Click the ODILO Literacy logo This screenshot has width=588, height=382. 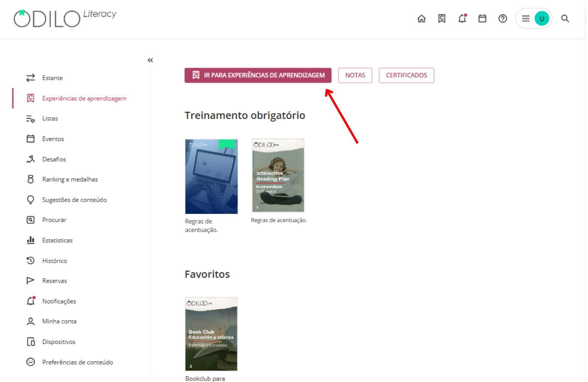pos(65,18)
